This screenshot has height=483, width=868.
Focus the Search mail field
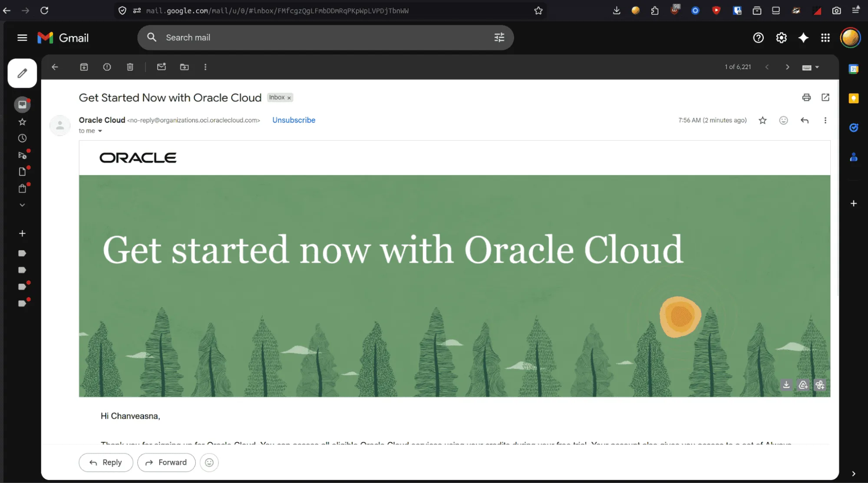[326, 37]
